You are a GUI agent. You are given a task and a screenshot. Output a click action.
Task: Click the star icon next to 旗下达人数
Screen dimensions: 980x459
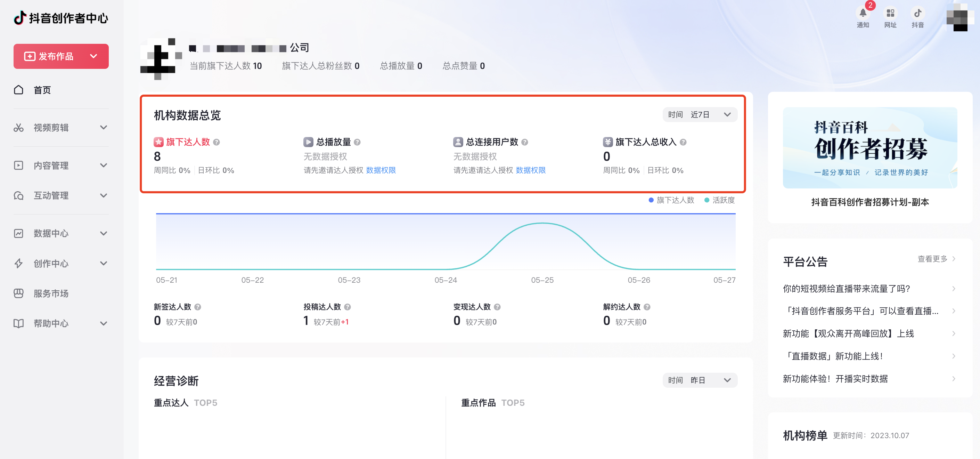click(x=158, y=142)
